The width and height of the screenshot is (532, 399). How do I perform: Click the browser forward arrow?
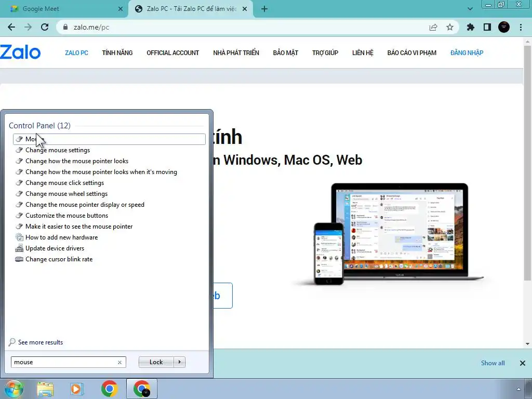pyautogui.click(x=28, y=27)
